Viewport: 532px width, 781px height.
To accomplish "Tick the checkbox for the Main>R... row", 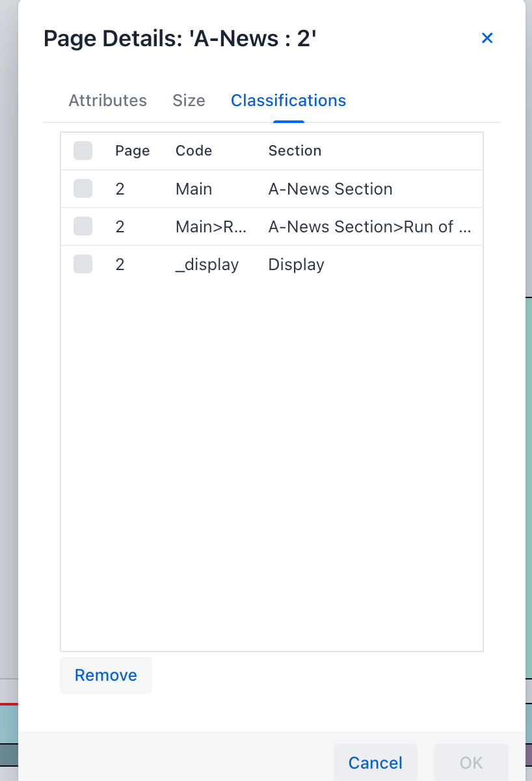I will click(x=83, y=227).
